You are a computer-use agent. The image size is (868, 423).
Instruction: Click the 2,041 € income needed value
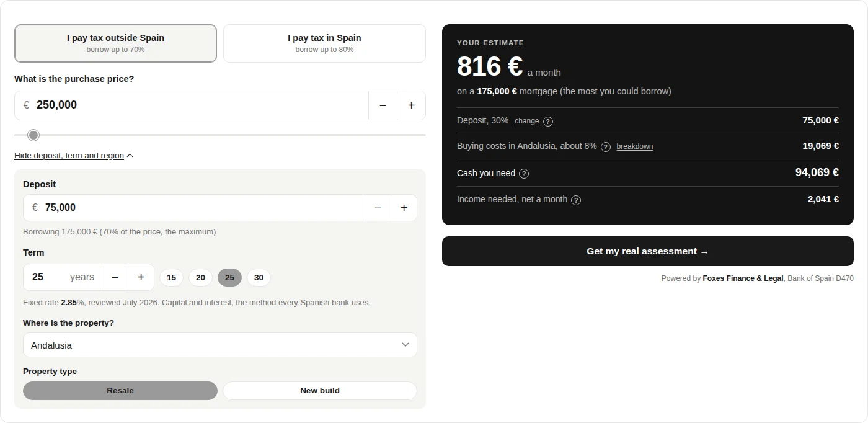click(x=823, y=199)
